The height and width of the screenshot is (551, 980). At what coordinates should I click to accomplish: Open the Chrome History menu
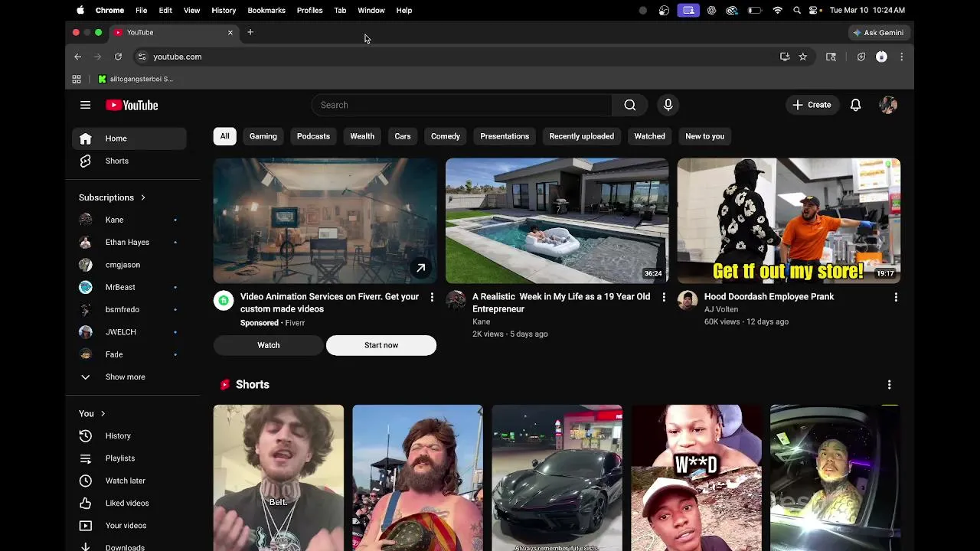coord(224,10)
